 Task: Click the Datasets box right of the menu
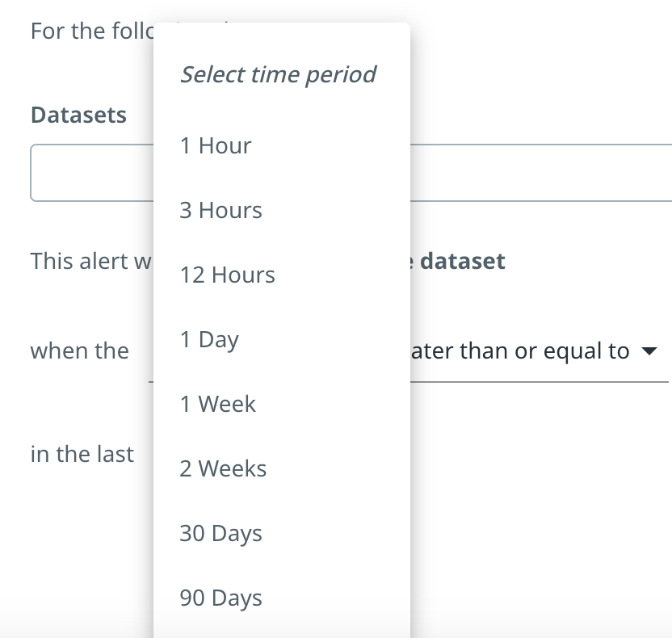[x=540, y=173]
